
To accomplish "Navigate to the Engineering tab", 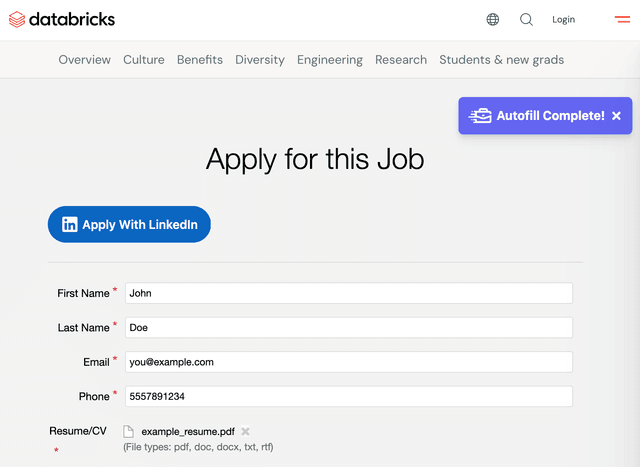I will [x=330, y=60].
